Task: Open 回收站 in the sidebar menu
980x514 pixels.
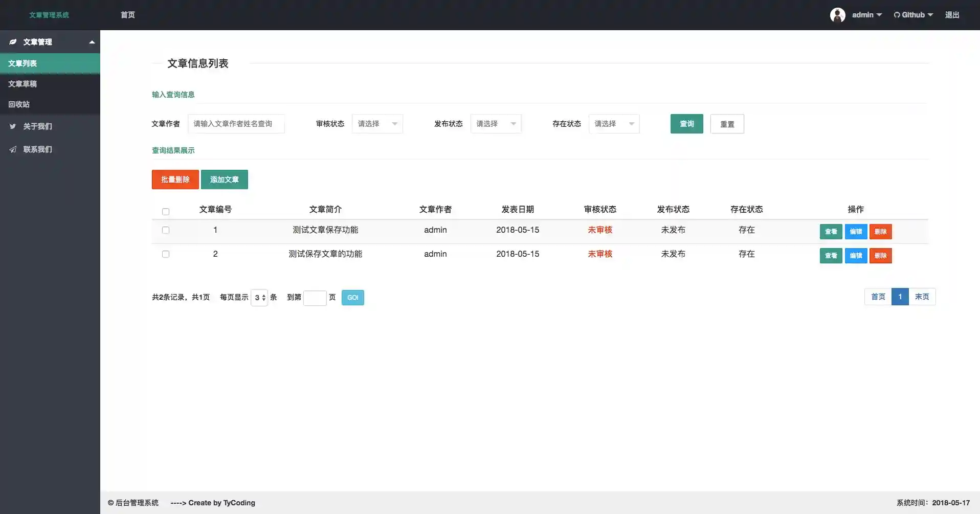Action: (x=19, y=104)
